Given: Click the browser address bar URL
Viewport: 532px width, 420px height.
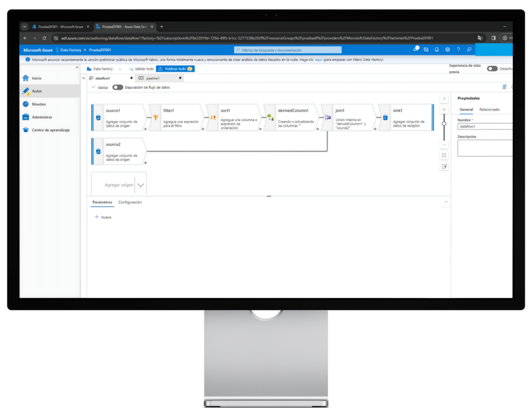Looking at the screenshot, I should coord(247,38).
